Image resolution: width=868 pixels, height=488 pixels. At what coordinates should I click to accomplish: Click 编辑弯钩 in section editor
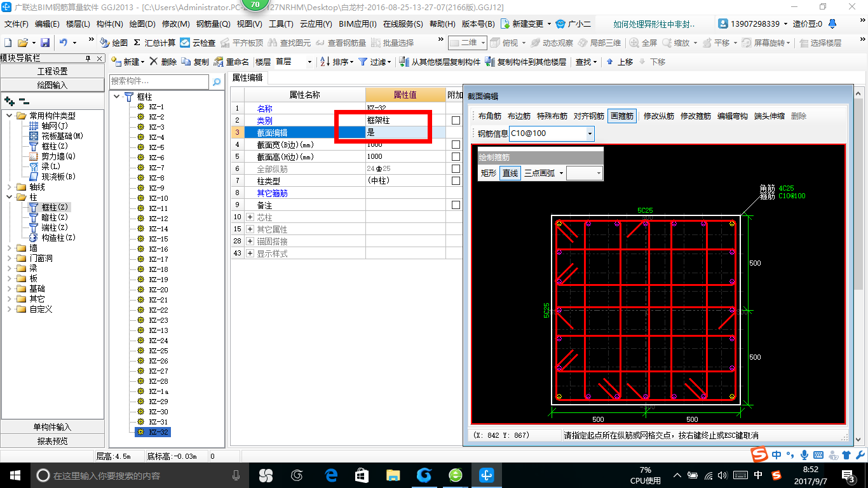point(733,116)
